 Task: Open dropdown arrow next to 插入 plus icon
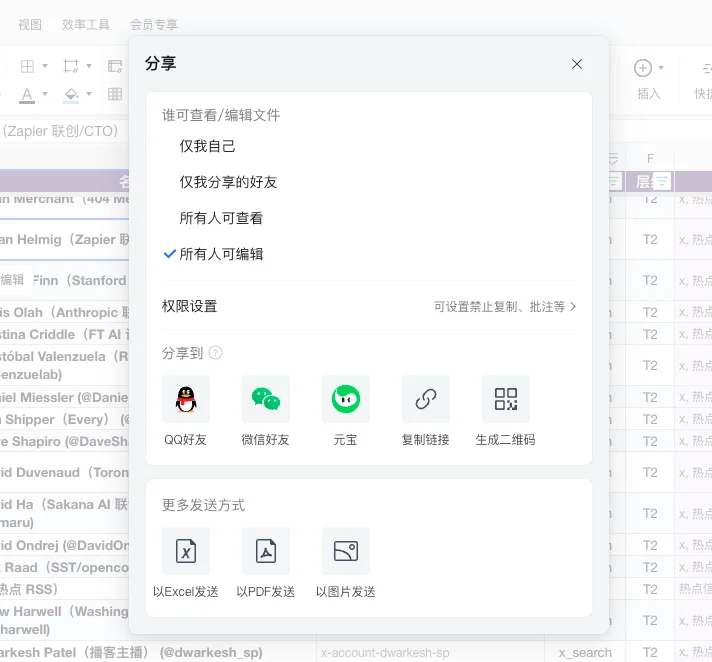pyautogui.click(x=661, y=68)
